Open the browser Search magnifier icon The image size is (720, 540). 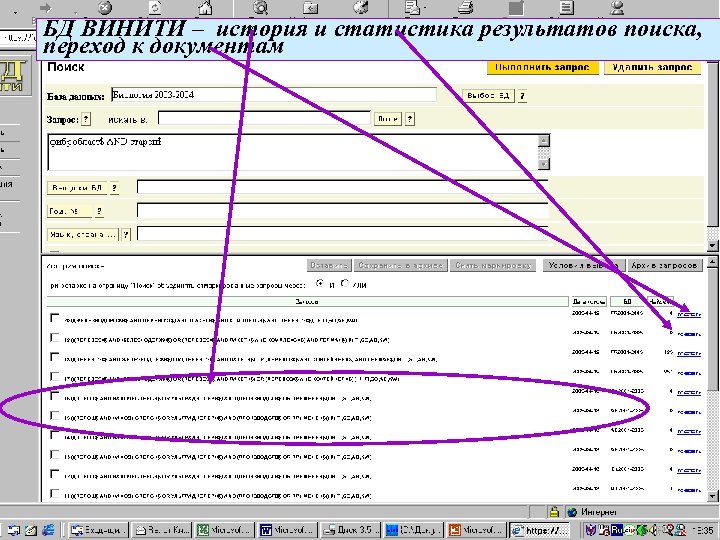tap(260, 7)
